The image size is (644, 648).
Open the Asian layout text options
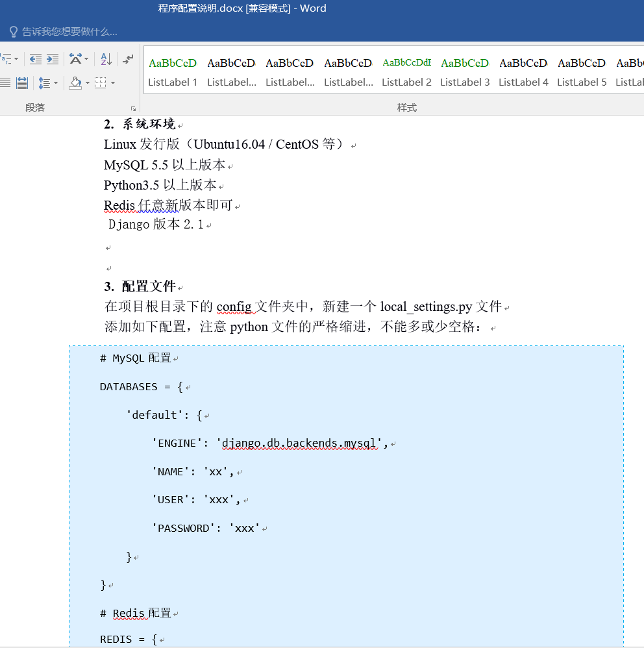click(x=75, y=59)
